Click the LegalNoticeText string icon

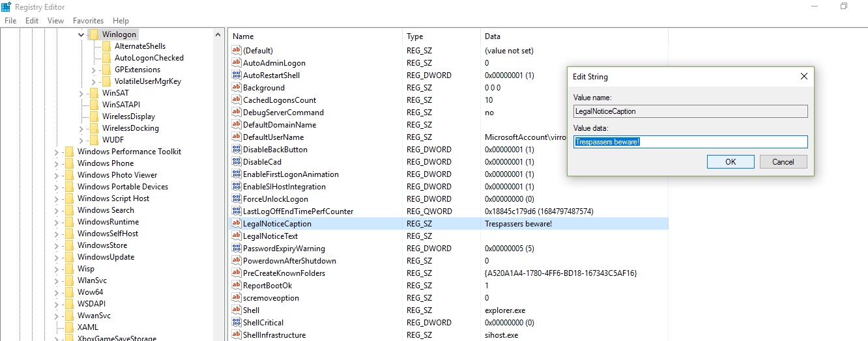tap(237, 236)
